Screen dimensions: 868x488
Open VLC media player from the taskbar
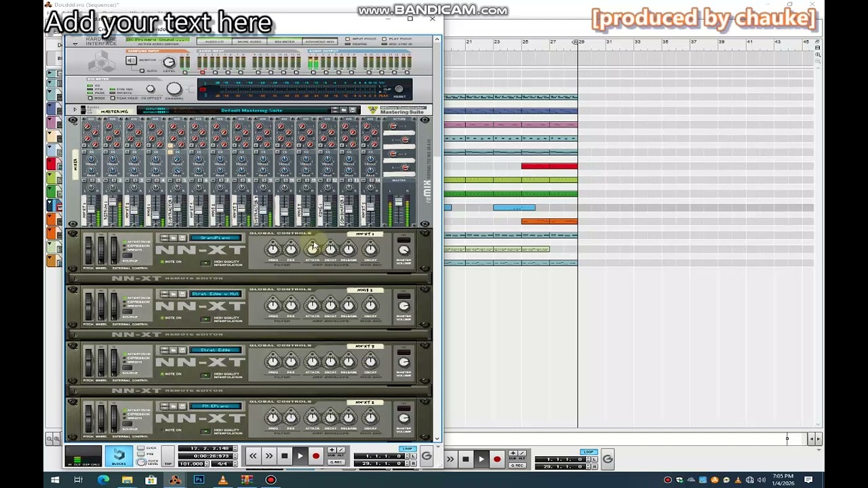(222, 480)
